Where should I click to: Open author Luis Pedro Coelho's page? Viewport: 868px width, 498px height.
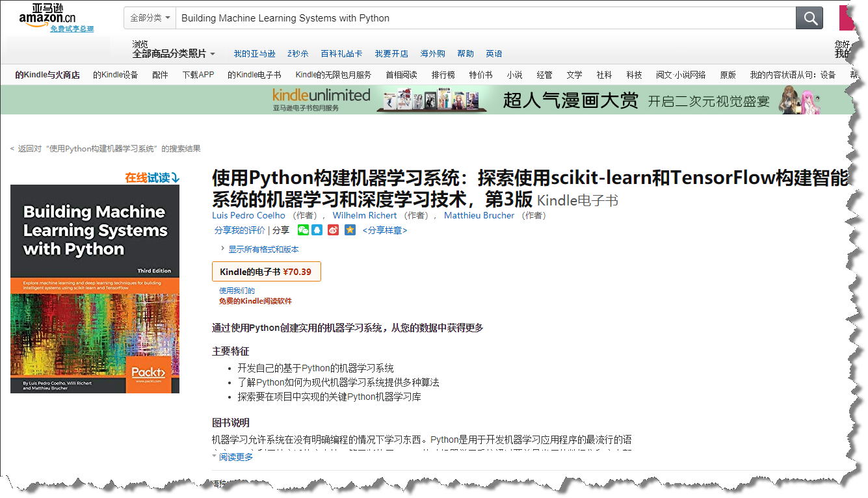tap(249, 215)
